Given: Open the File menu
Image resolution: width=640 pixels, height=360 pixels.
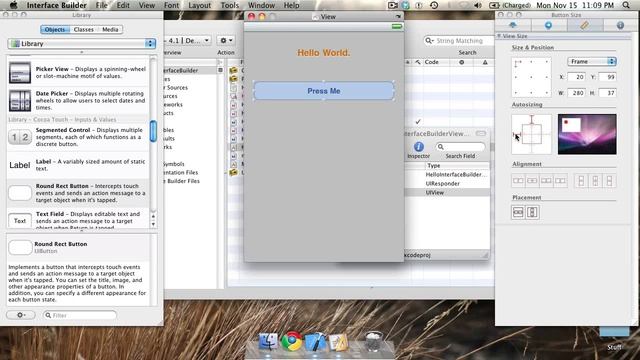Looking at the screenshot, I should 101,5.
